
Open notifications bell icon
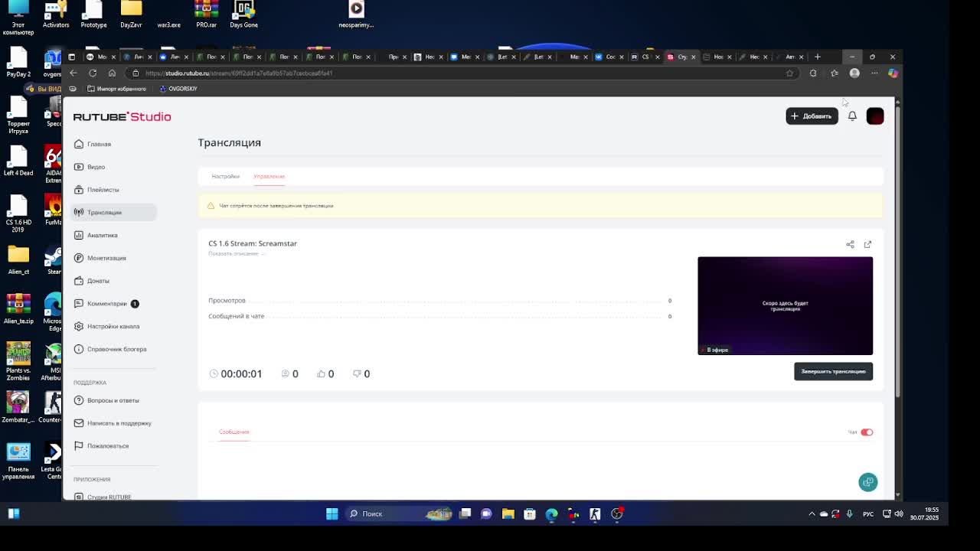[x=852, y=116]
